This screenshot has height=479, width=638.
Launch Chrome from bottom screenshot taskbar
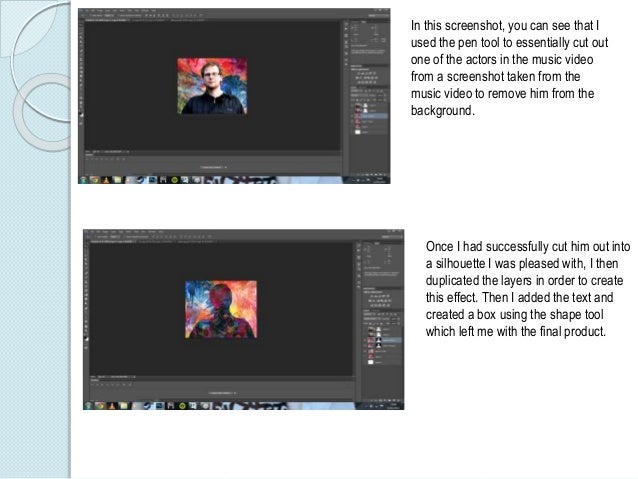point(100,406)
